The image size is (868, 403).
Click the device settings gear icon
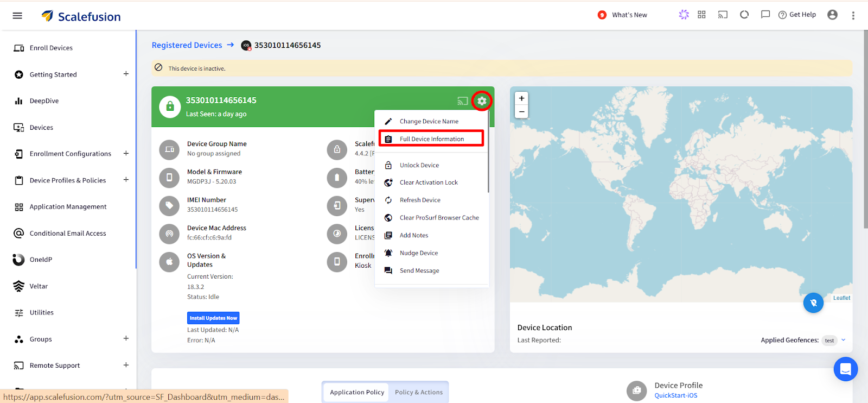pyautogui.click(x=482, y=101)
